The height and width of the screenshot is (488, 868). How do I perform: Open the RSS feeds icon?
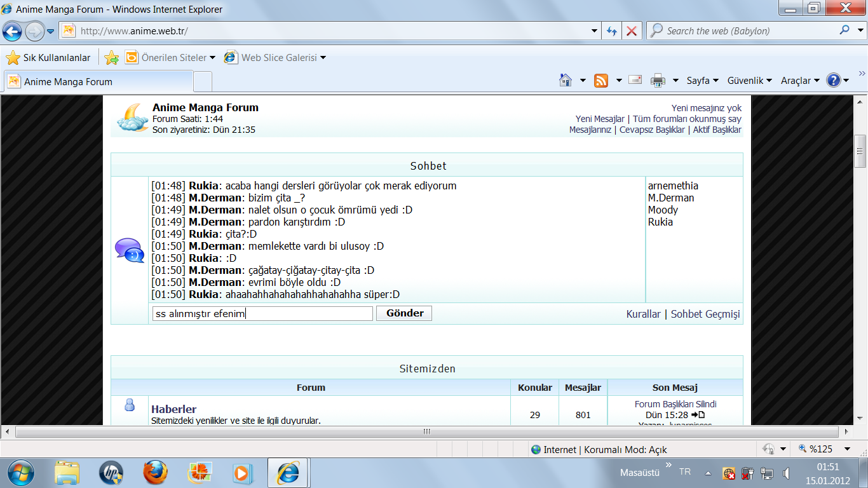point(600,81)
